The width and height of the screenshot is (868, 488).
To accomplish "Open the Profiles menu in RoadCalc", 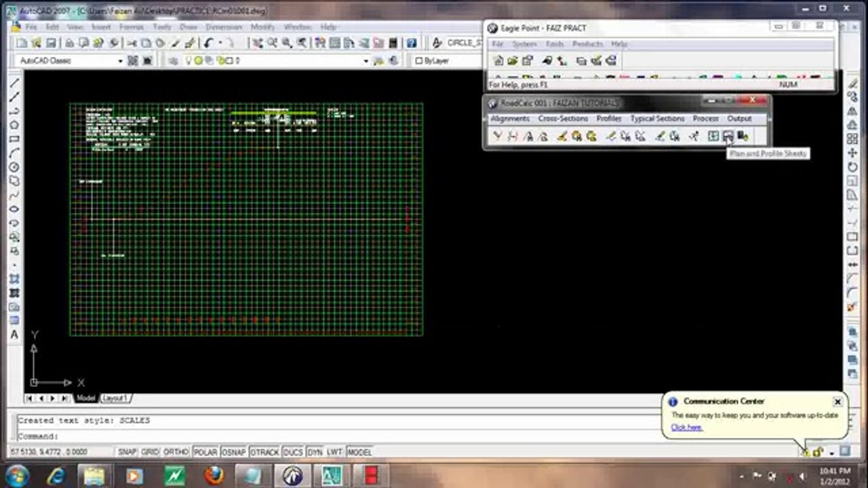I will (609, 119).
